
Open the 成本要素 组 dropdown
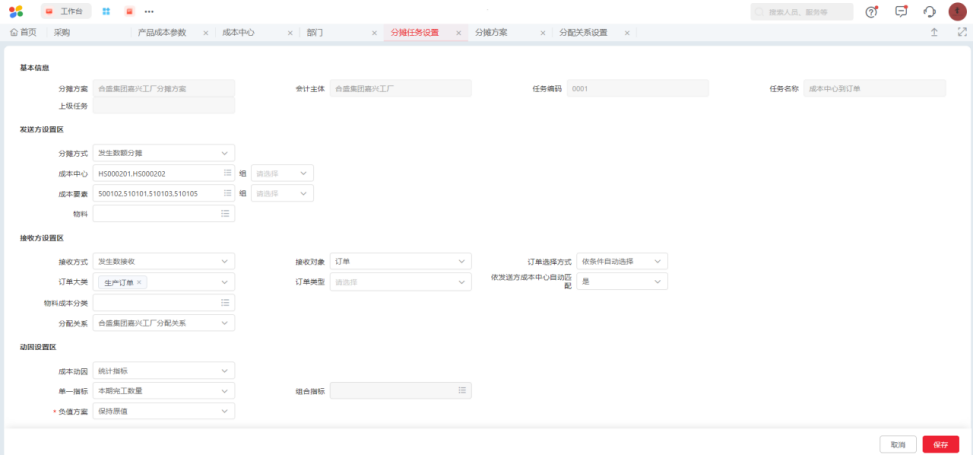tap(282, 193)
